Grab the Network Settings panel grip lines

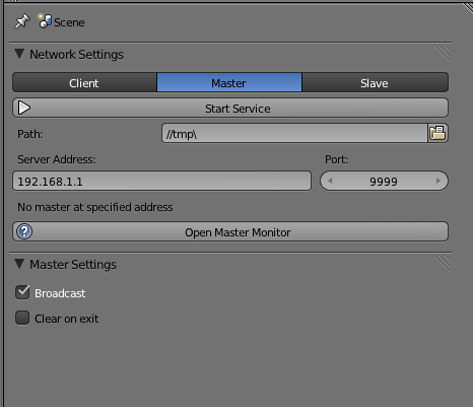point(443,53)
